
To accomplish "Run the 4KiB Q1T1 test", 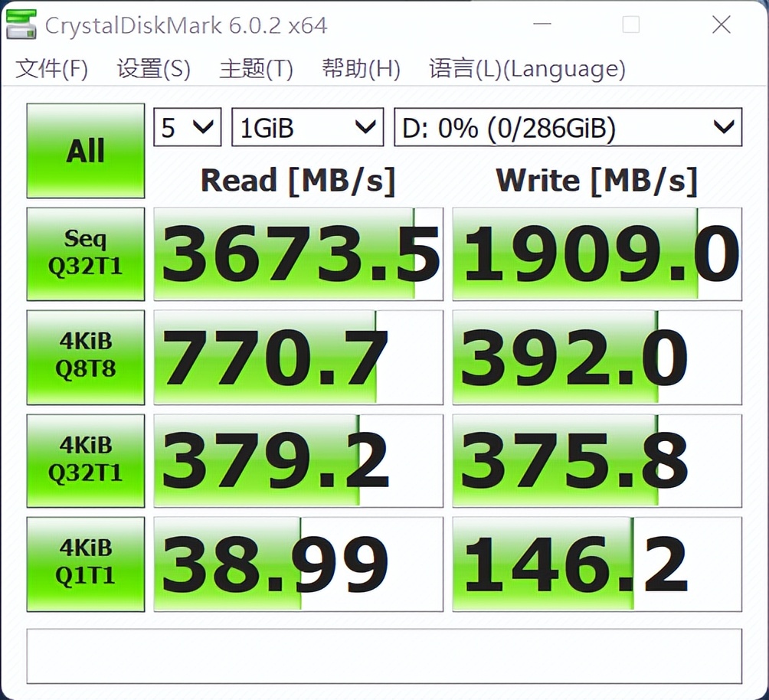I will click(84, 563).
